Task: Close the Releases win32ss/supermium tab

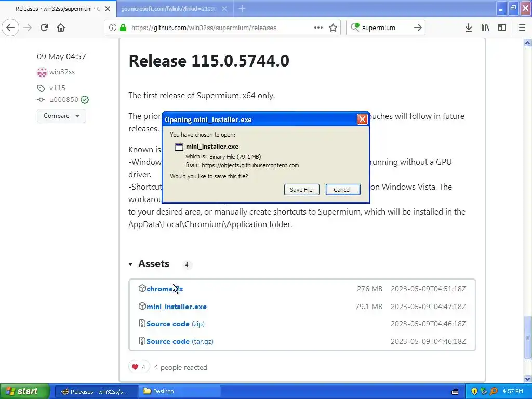Action: click(108, 9)
